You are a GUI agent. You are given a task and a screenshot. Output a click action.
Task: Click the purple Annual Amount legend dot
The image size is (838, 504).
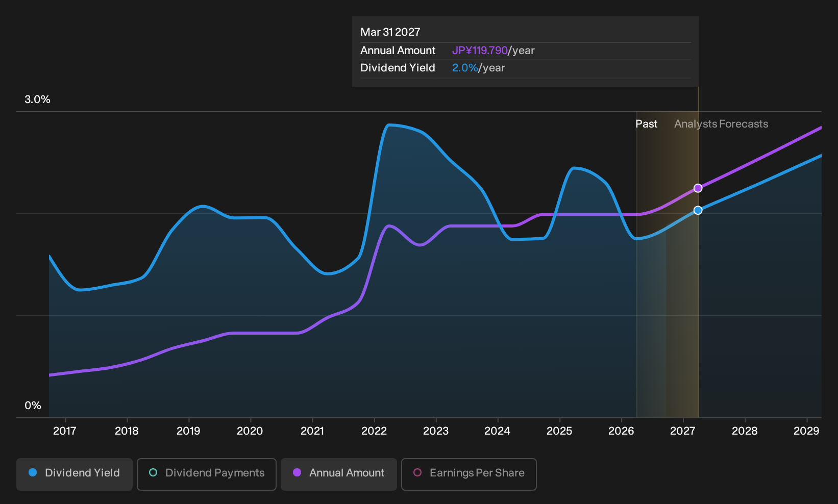click(x=297, y=472)
